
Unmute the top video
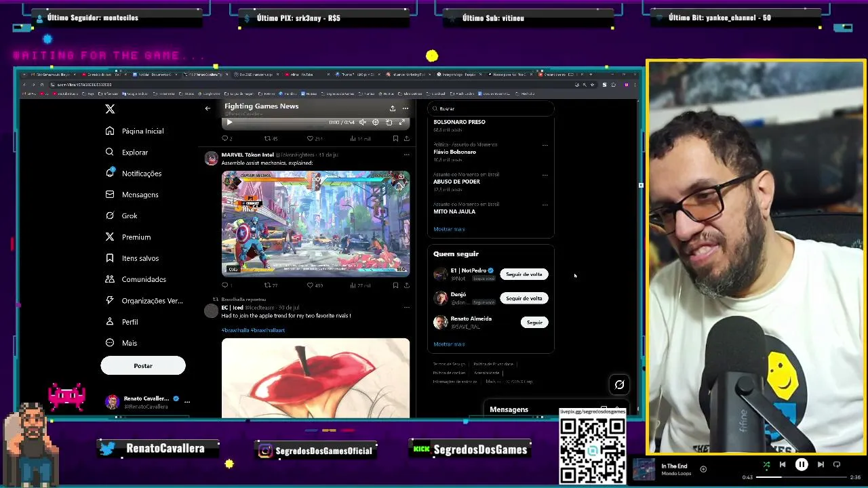pyautogui.click(x=363, y=123)
